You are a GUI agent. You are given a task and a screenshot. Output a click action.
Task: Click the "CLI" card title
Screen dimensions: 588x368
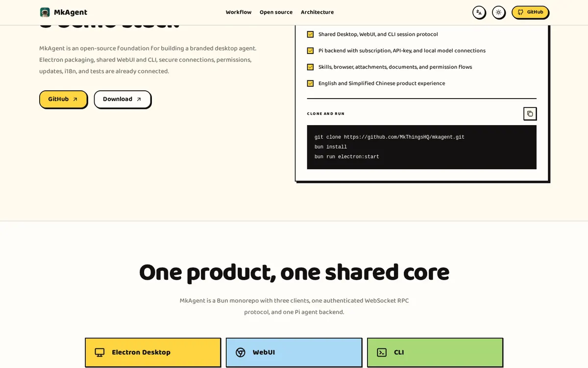coord(399,352)
